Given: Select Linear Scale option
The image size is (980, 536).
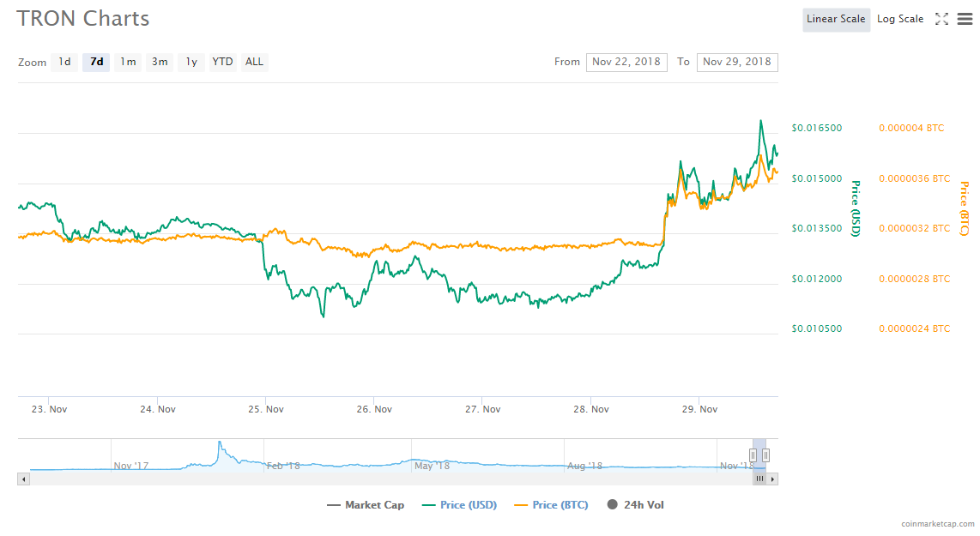Looking at the screenshot, I should point(836,20).
